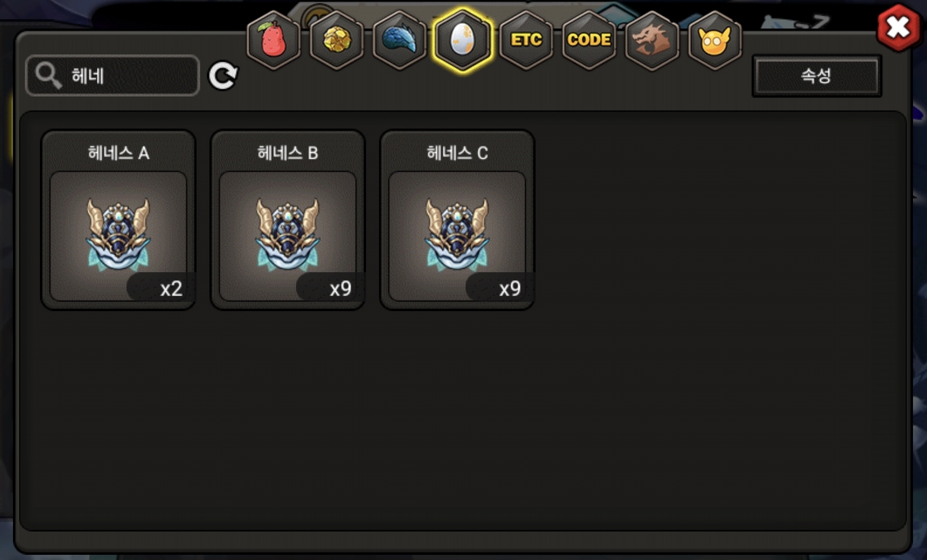Click the x9 count on 헤네스 C
927x560 pixels.
(x=510, y=288)
